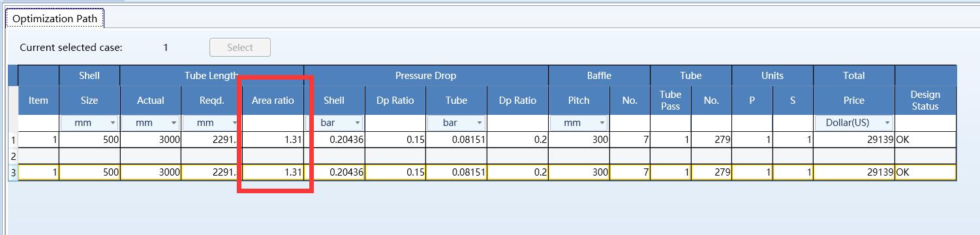This screenshot has width=980, height=235.
Task: Click Design Status OK in row 3
Action: (x=925, y=172)
